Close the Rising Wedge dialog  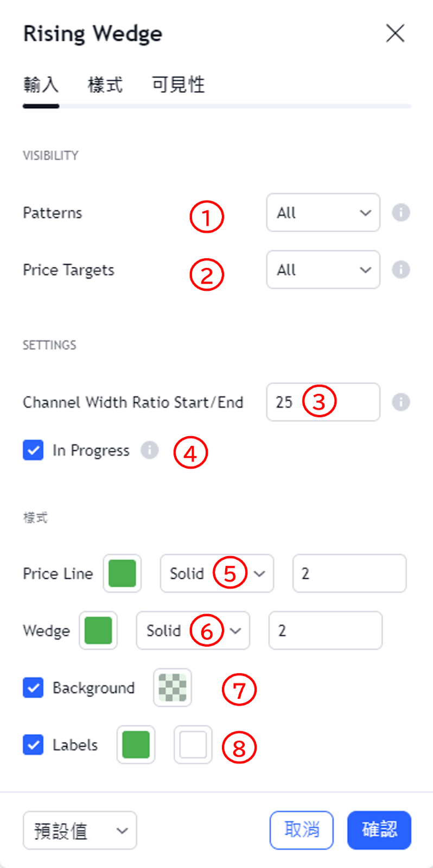(x=395, y=33)
